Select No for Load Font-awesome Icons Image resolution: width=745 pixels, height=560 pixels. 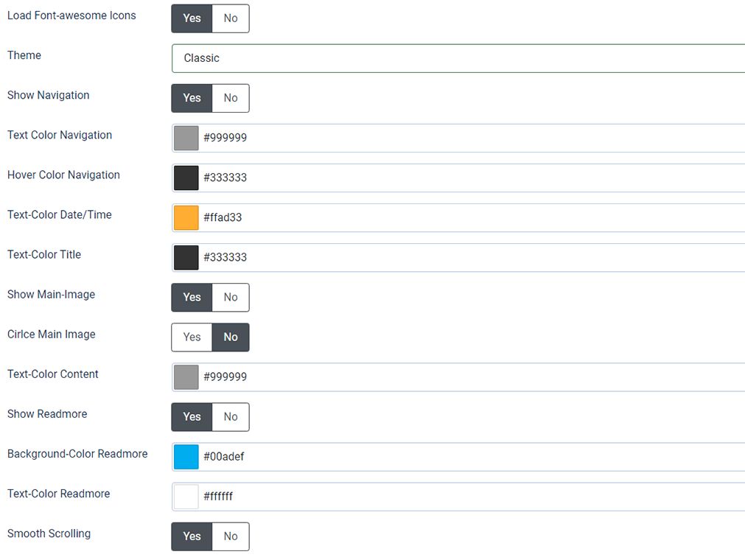(231, 18)
